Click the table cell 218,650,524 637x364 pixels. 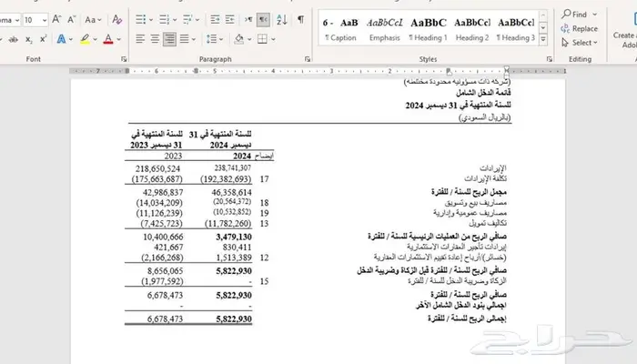pos(157,168)
